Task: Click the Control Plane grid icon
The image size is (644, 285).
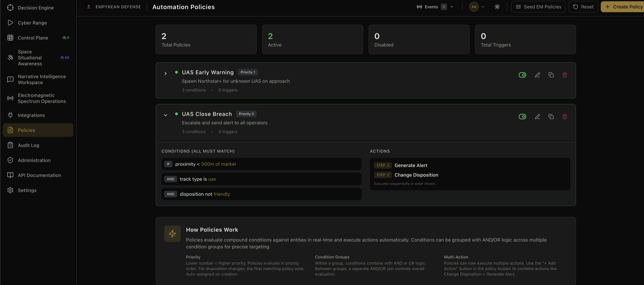Action: (x=10, y=38)
